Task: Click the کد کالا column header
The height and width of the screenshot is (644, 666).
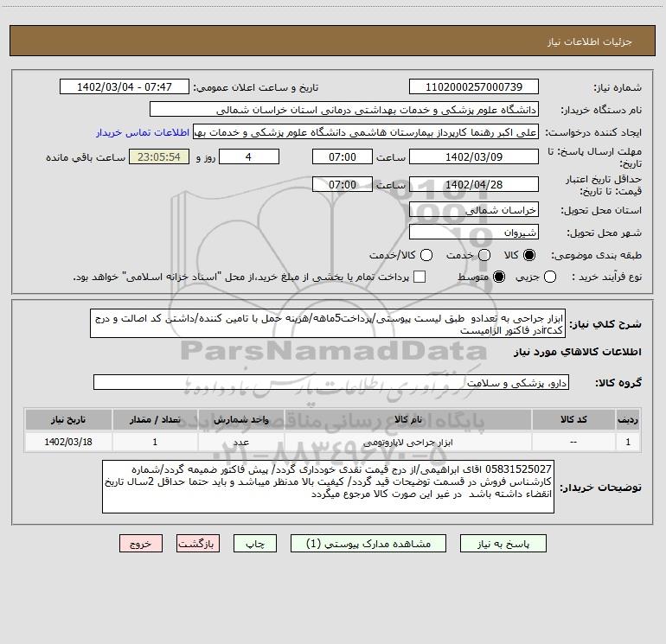Action: pyautogui.click(x=573, y=419)
